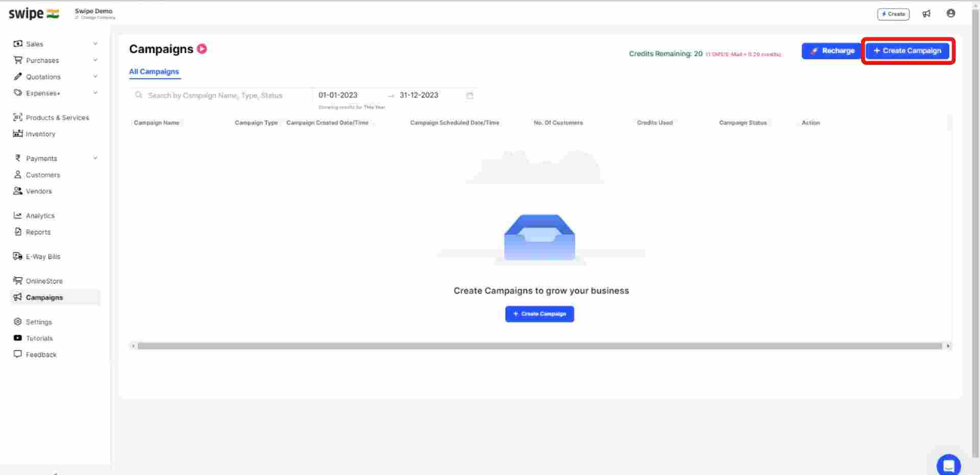Go to Customers page

pyautogui.click(x=43, y=175)
